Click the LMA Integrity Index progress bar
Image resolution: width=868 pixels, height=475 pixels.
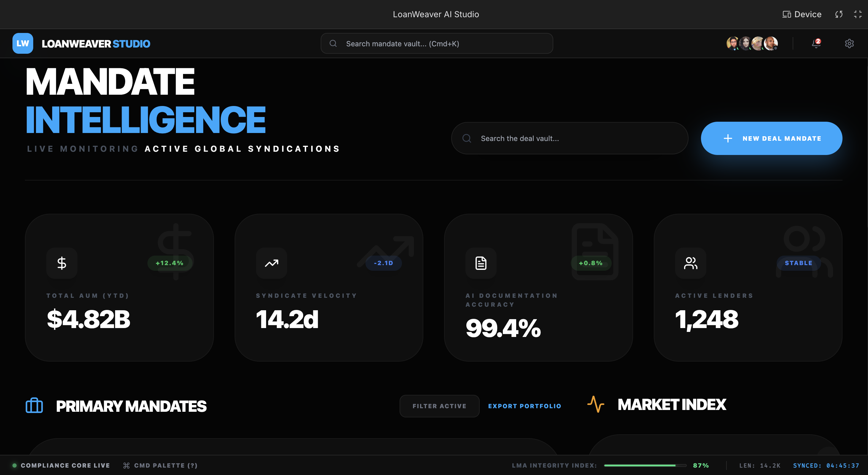point(645,465)
